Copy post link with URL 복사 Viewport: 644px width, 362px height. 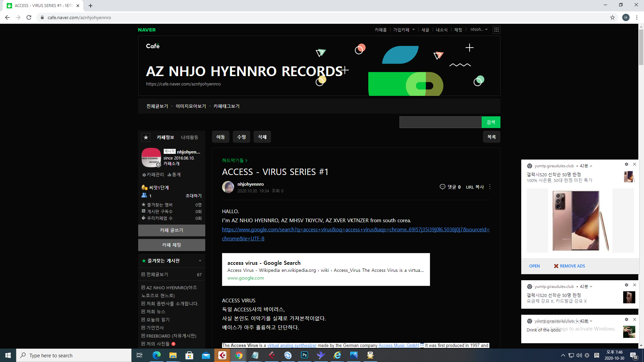pos(475,187)
